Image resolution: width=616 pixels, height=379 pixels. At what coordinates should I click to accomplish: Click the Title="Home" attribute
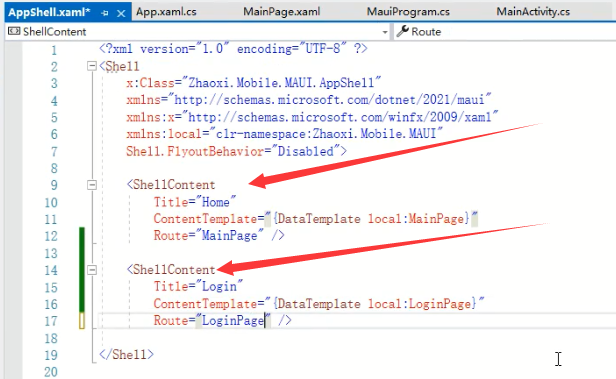coord(194,202)
